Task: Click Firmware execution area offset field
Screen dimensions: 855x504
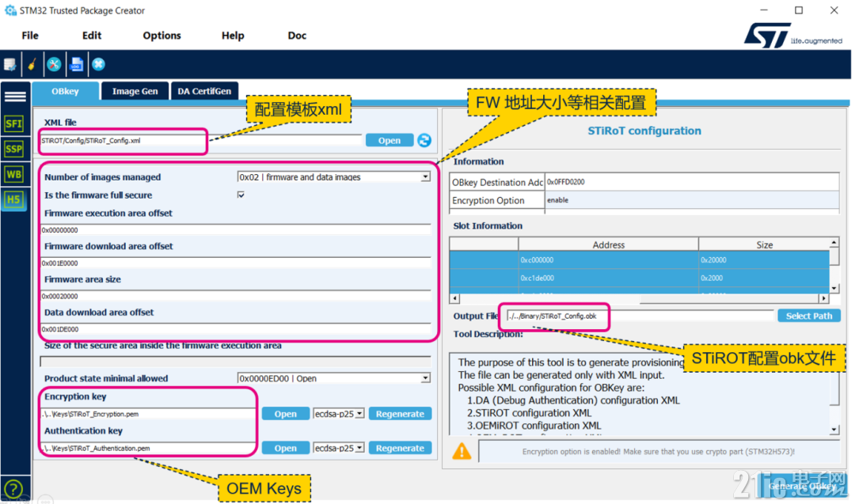Action: (x=236, y=230)
